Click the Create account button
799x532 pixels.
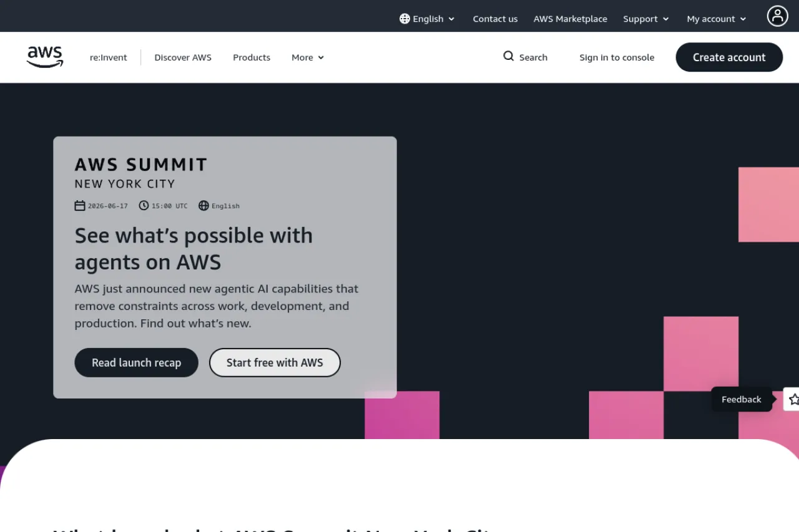click(x=729, y=57)
